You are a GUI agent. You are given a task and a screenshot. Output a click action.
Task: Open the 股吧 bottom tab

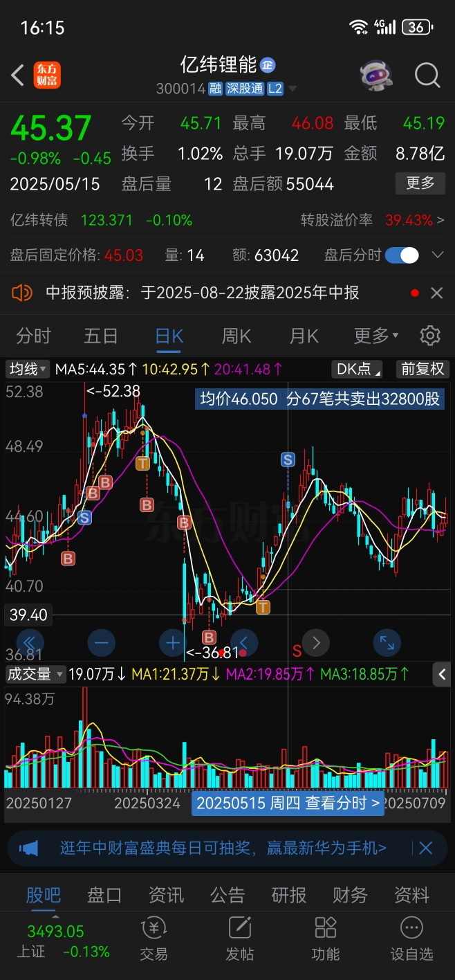(x=44, y=895)
